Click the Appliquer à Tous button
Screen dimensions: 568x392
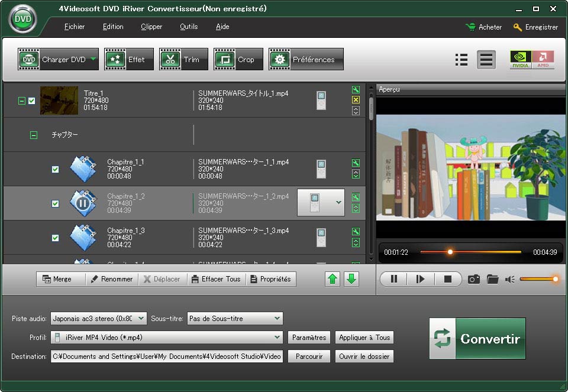tap(364, 338)
